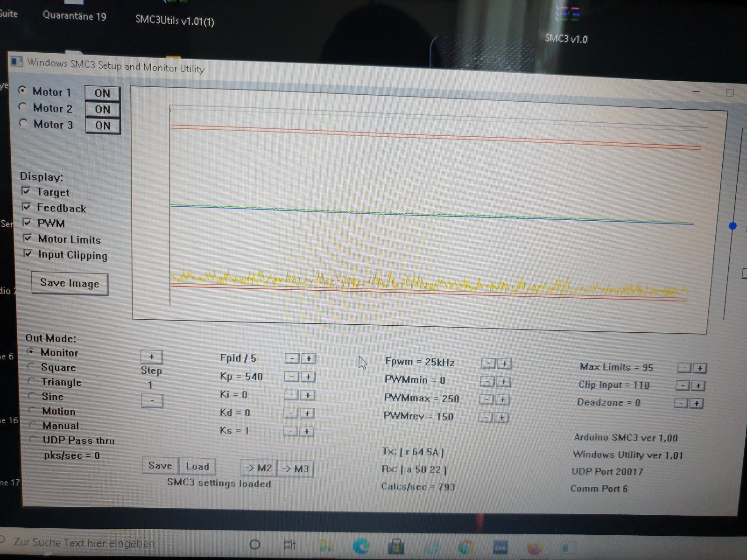Screen dimensions: 747x560
Task: Click the blue vertical slider handle
Action: point(733,226)
